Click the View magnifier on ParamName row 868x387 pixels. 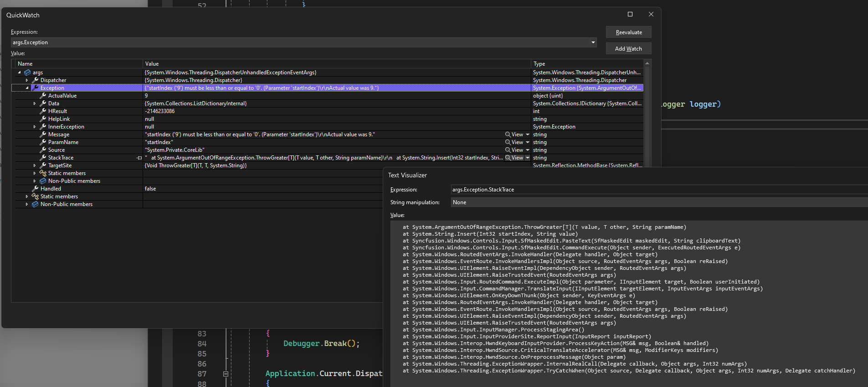[508, 142]
